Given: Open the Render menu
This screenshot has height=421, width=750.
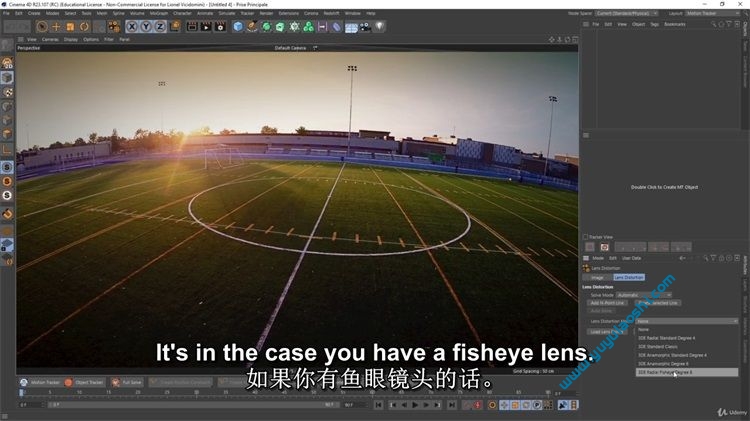Looking at the screenshot, I should click(266, 13).
